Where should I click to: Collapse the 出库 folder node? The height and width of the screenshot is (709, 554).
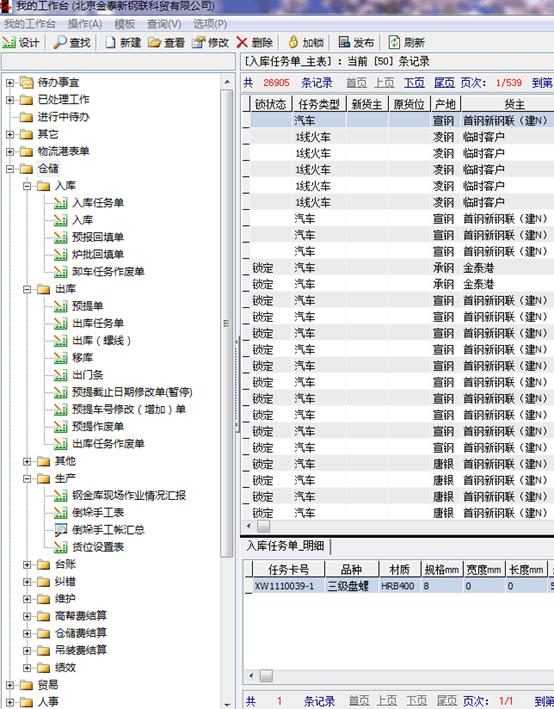tap(27, 289)
